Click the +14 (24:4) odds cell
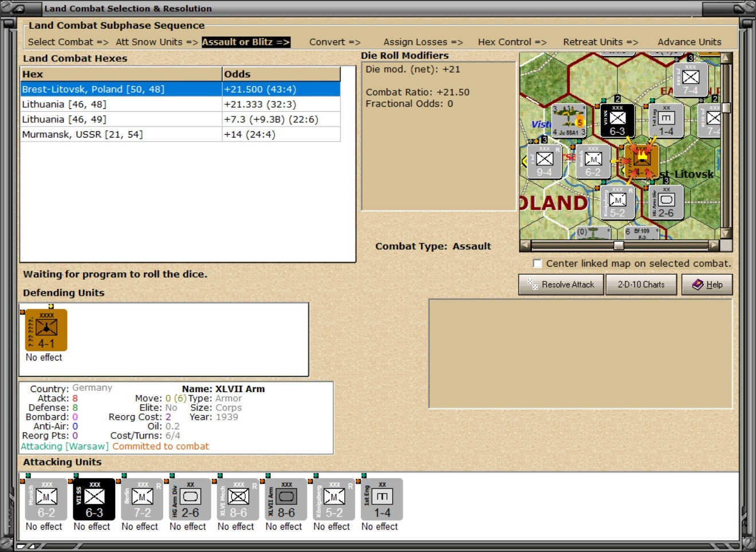 click(281, 134)
